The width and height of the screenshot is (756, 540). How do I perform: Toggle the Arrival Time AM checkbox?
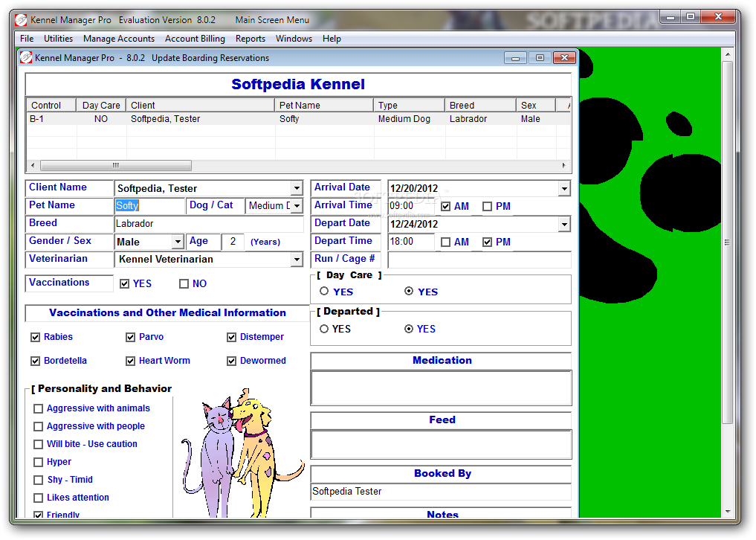pyautogui.click(x=446, y=207)
